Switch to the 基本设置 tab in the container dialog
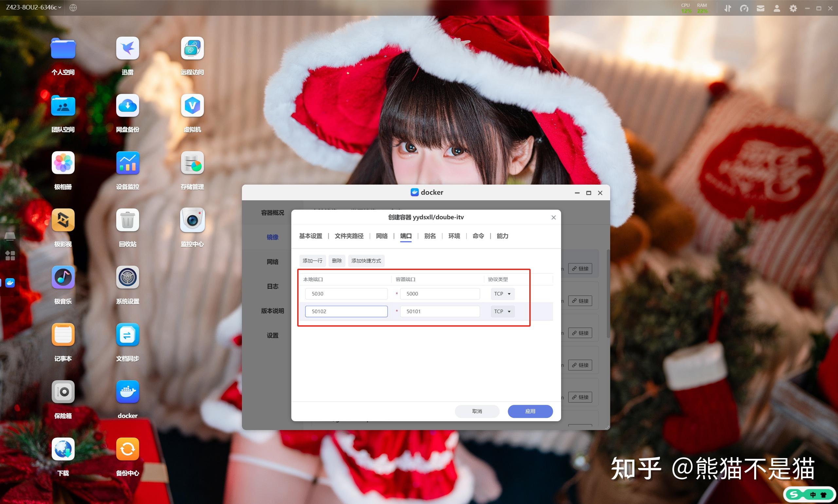 click(310, 236)
